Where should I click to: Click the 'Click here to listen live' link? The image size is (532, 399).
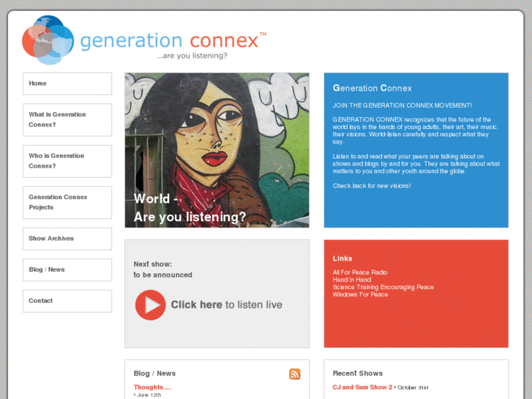click(x=226, y=305)
